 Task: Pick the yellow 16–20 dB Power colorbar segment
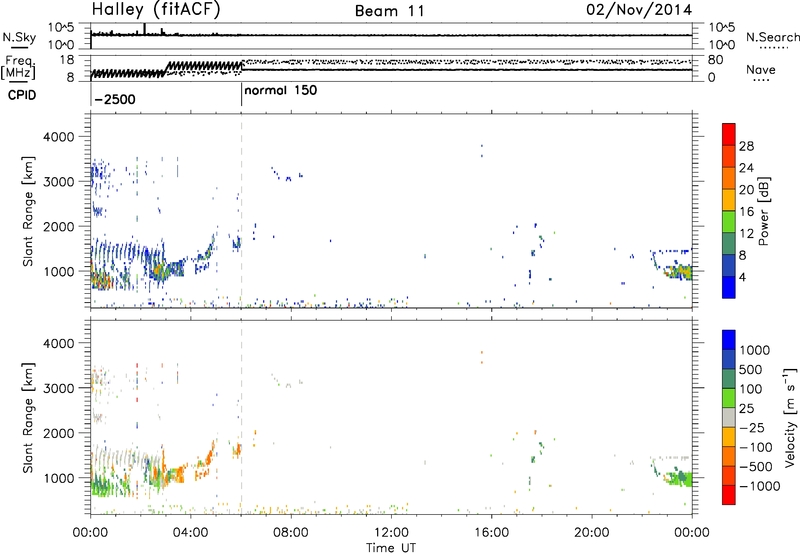[x=729, y=200]
